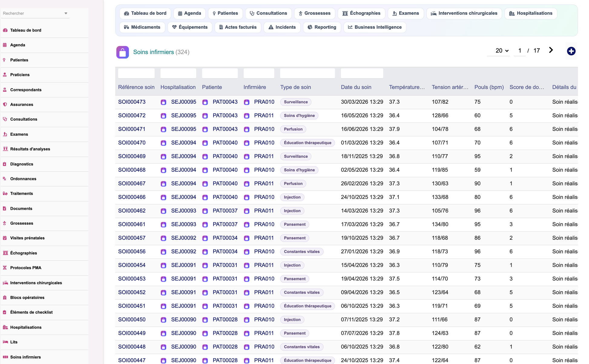Click the Surveillance badge in row SOI000473
The image size is (589, 364).
pos(296,102)
